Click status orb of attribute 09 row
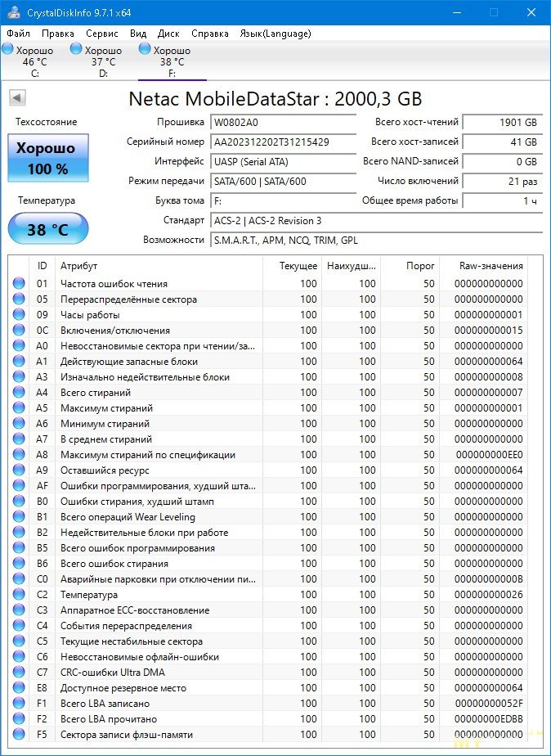The image size is (551, 756). (x=19, y=315)
